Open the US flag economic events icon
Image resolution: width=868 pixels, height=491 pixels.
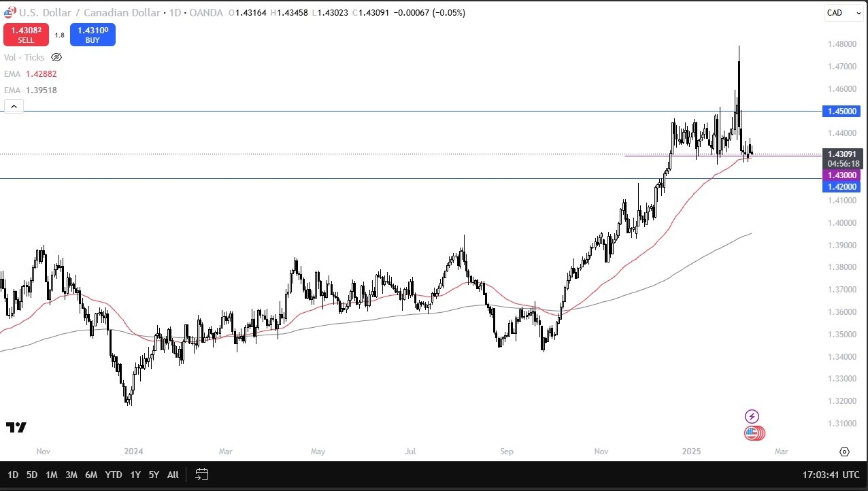[x=754, y=433]
